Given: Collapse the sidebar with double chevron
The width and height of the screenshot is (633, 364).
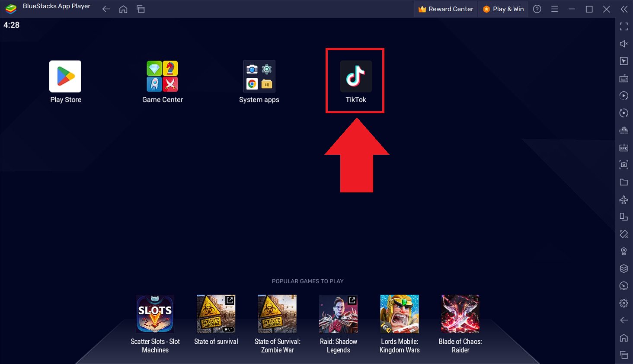Looking at the screenshot, I should point(624,9).
